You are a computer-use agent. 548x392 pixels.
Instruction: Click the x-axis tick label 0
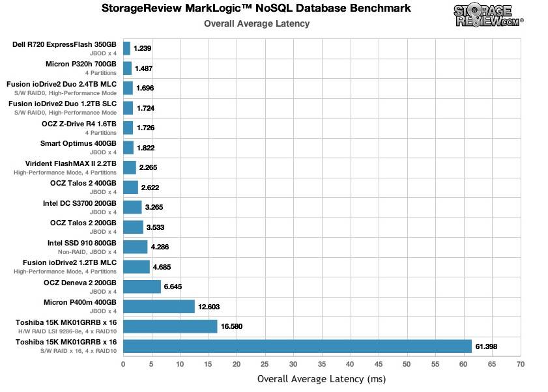[x=123, y=364]
